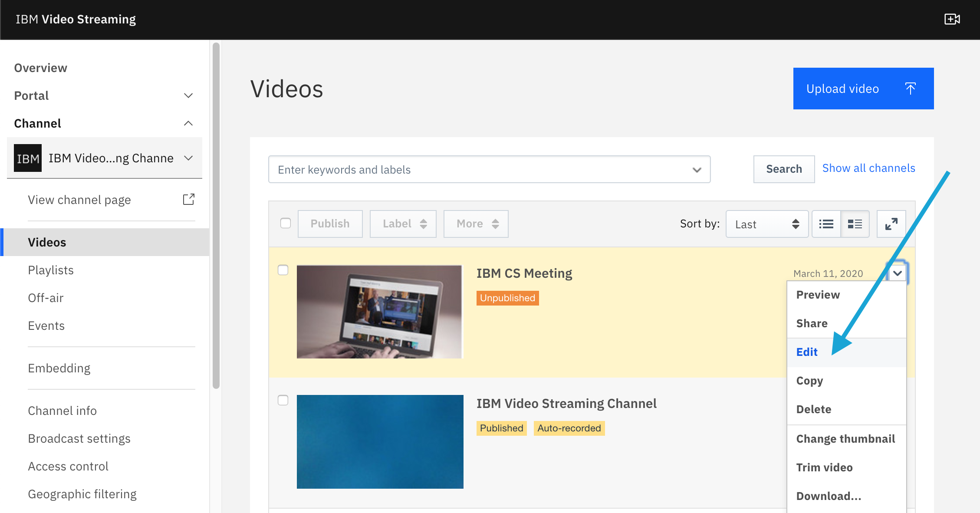Select Trim video menu option
Screen dimensions: 980x513
click(x=846, y=467)
